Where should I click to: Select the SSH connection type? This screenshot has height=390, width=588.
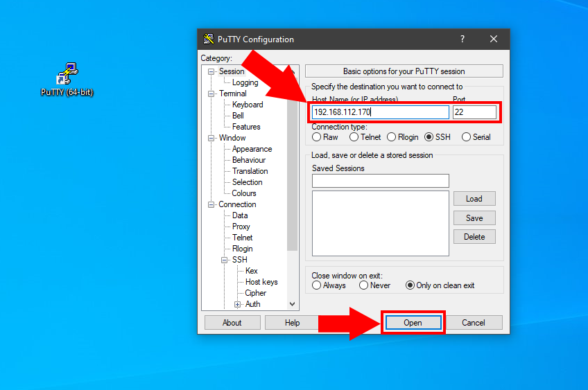click(429, 137)
